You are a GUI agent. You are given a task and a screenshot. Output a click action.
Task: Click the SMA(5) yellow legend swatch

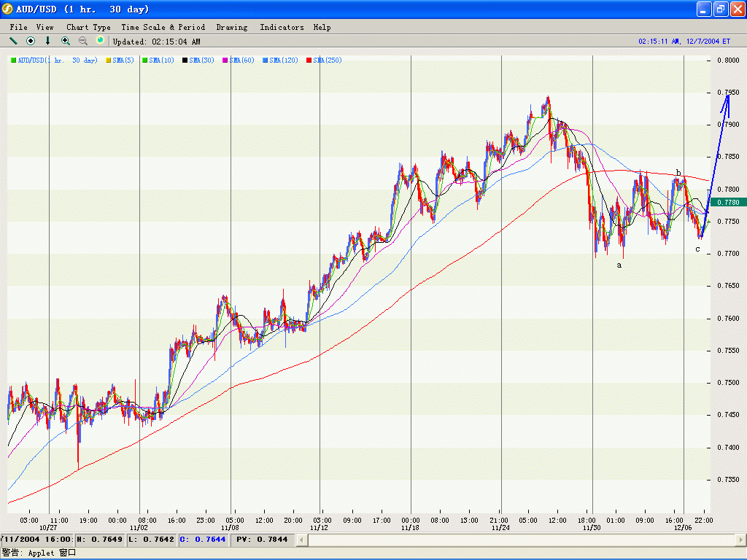(109, 61)
